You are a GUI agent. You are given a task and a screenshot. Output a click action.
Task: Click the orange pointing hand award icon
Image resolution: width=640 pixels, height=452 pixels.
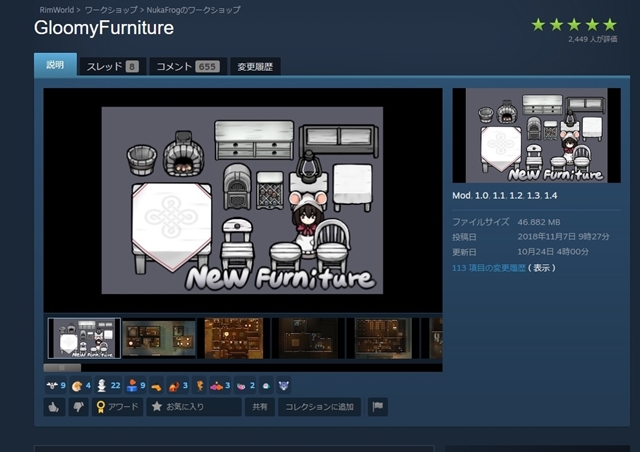(x=156, y=385)
